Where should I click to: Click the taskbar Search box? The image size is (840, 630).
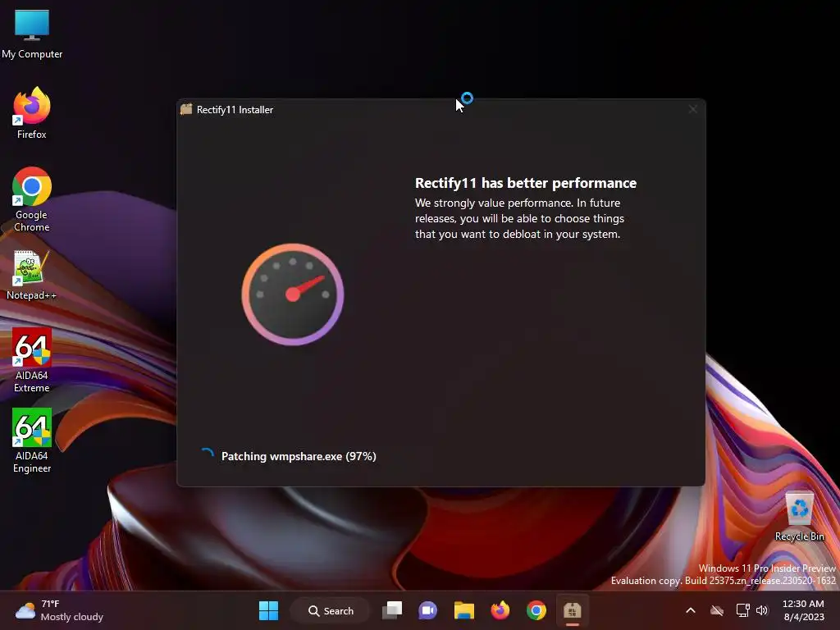(x=330, y=610)
